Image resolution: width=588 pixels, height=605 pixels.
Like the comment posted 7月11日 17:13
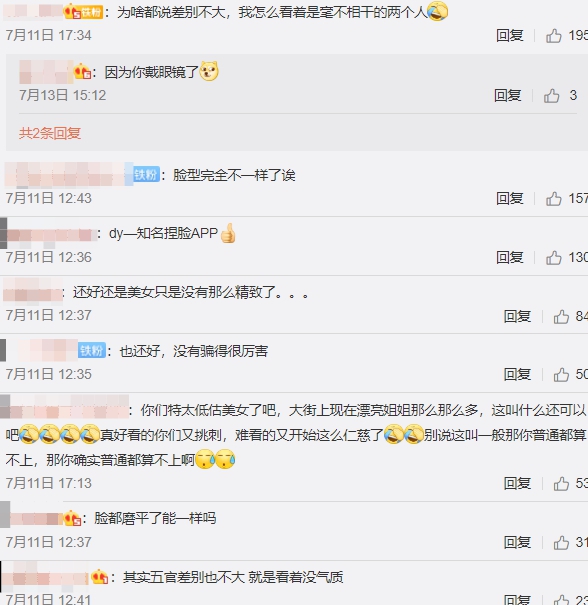click(x=561, y=483)
